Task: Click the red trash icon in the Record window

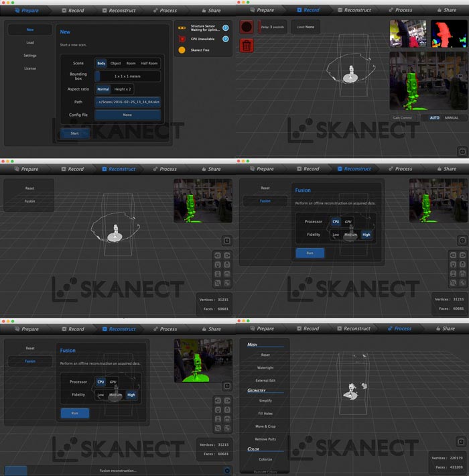Action: click(247, 46)
